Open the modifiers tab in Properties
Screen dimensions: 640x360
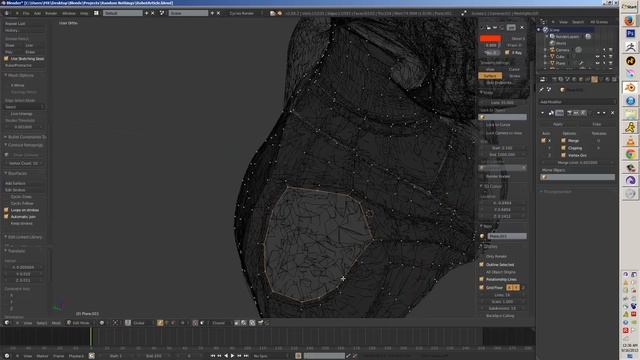[x=595, y=79]
